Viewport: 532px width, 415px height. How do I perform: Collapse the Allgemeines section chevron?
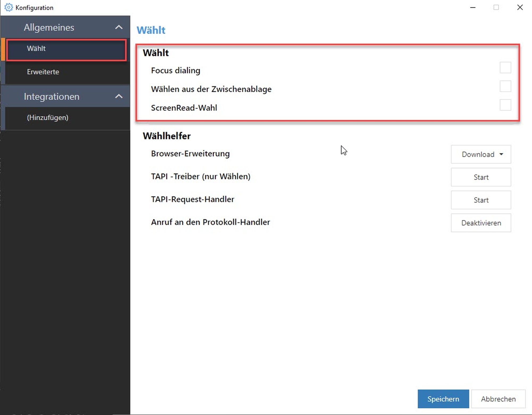click(119, 27)
